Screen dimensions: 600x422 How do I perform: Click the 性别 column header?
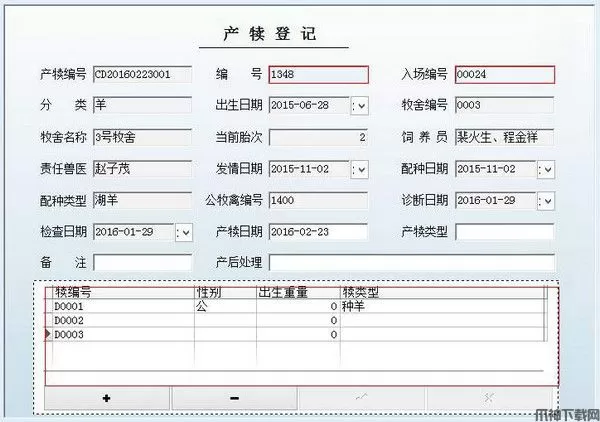point(225,293)
